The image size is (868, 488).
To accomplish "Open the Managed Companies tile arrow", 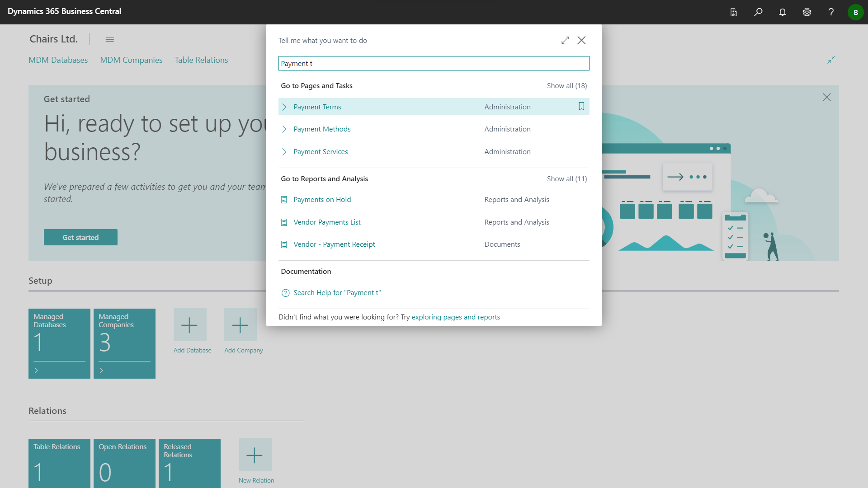I will click(x=102, y=371).
